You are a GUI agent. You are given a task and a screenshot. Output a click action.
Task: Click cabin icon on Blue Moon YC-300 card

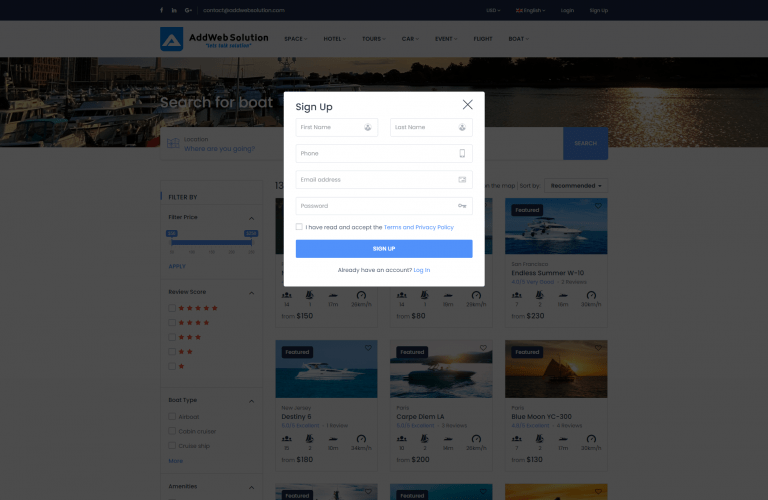(x=540, y=439)
